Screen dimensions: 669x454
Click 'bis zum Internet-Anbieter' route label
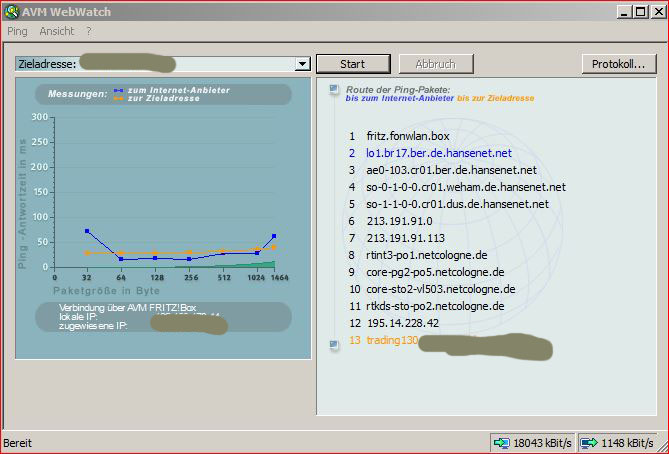(x=400, y=98)
